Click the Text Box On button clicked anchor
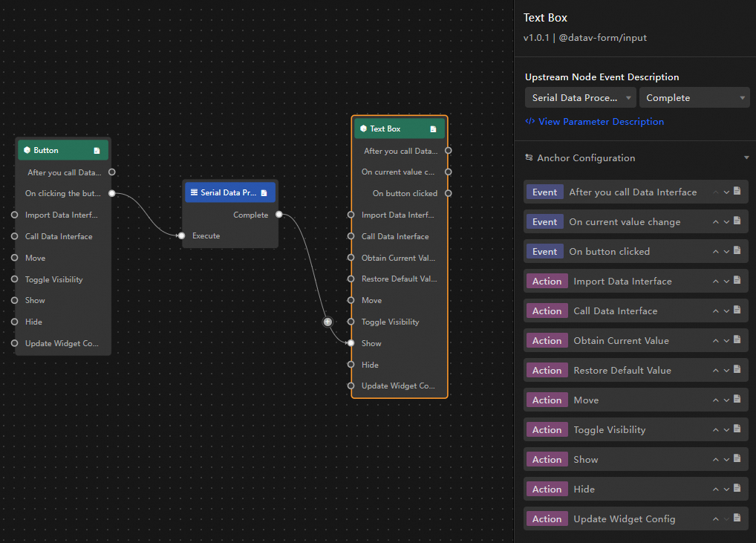 (x=449, y=193)
